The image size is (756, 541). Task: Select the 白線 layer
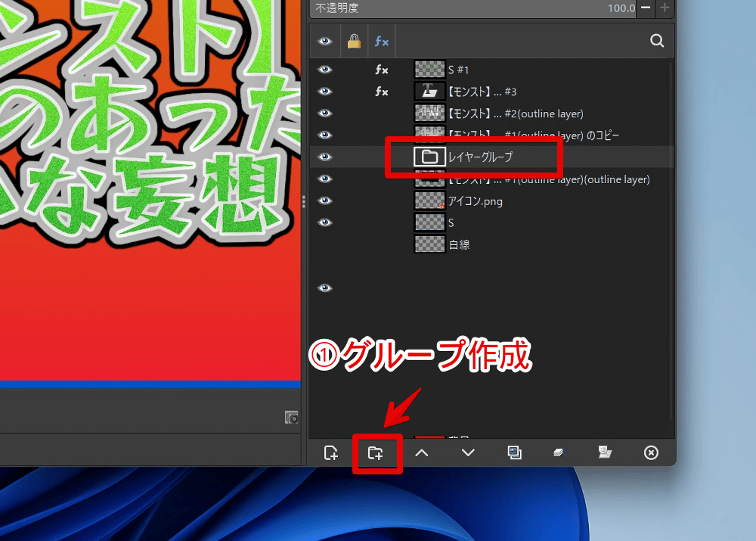point(459,244)
